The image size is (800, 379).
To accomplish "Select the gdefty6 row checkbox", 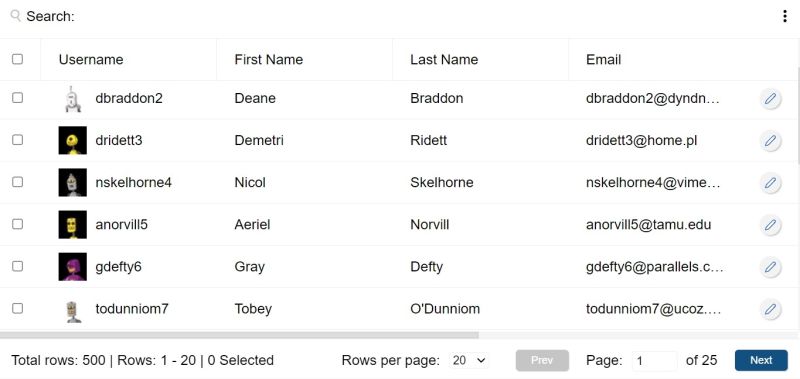I will (x=17, y=266).
